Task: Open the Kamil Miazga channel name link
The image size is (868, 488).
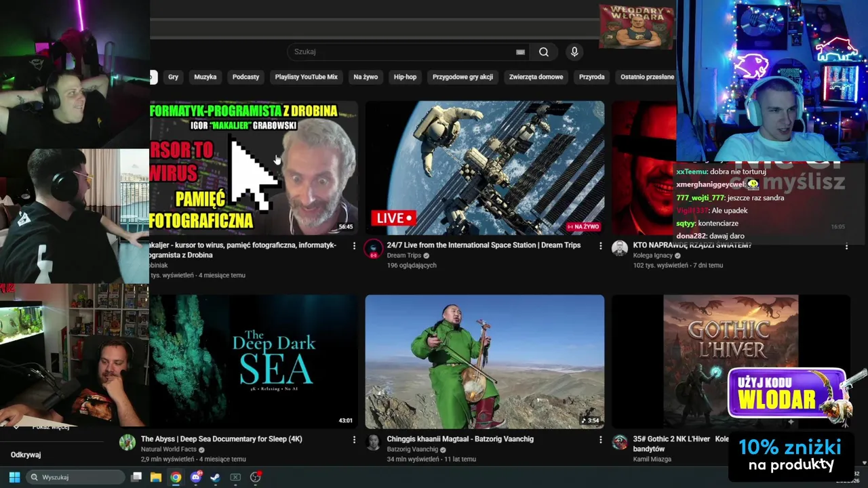Action: [x=652, y=460]
